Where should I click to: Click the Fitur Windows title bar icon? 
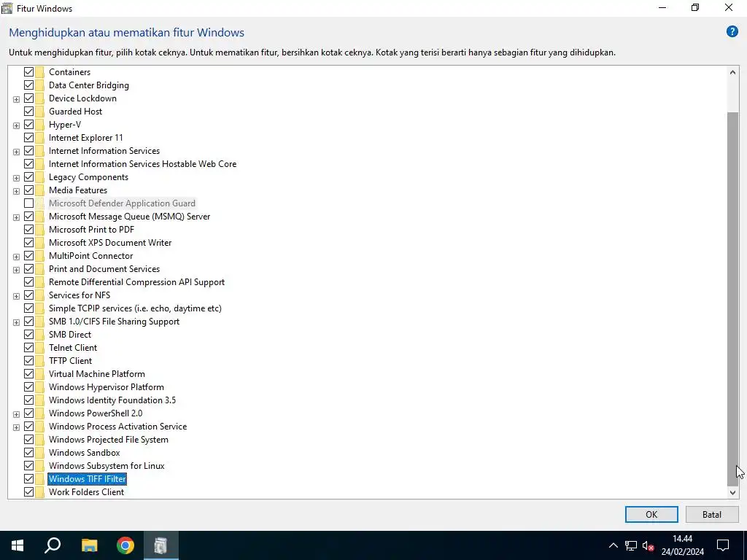pos(7,8)
